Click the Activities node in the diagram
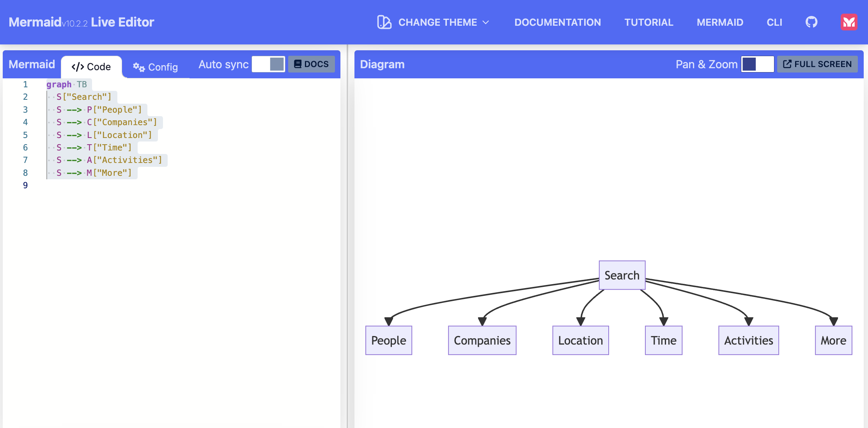 748,340
